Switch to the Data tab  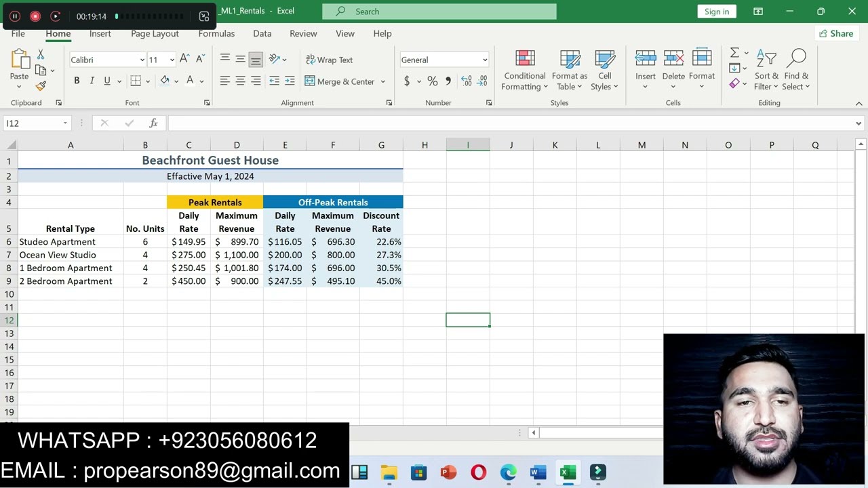(262, 33)
